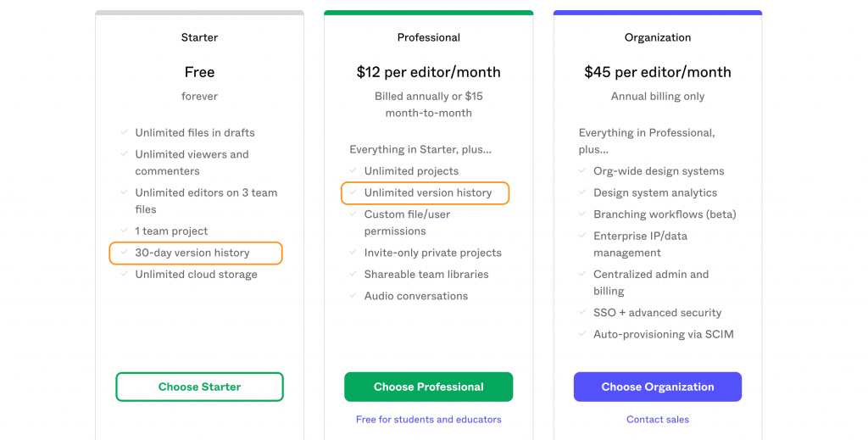The height and width of the screenshot is (440, 868).
Task: Open the Contact sales link
Action: (x=657, y=420)
